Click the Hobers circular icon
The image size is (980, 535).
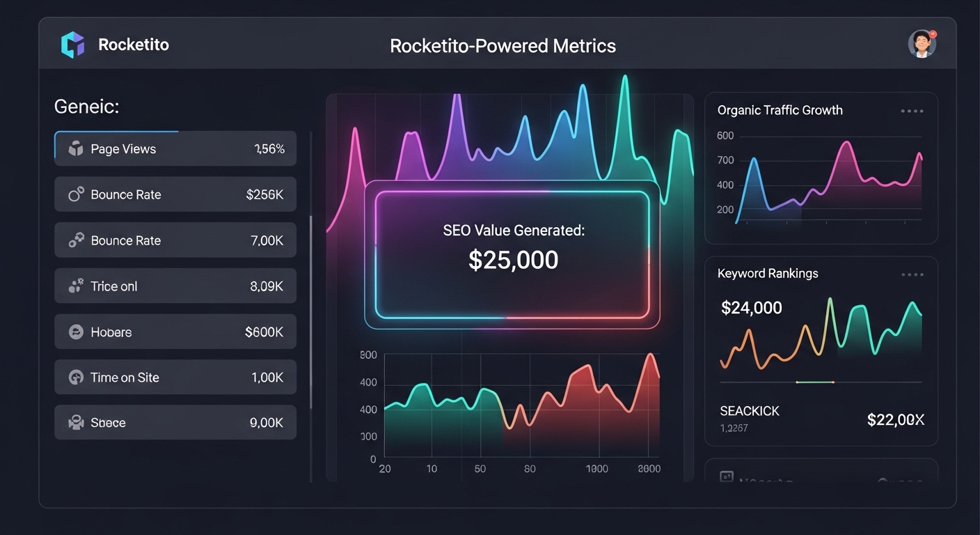(x=76, y=332)
